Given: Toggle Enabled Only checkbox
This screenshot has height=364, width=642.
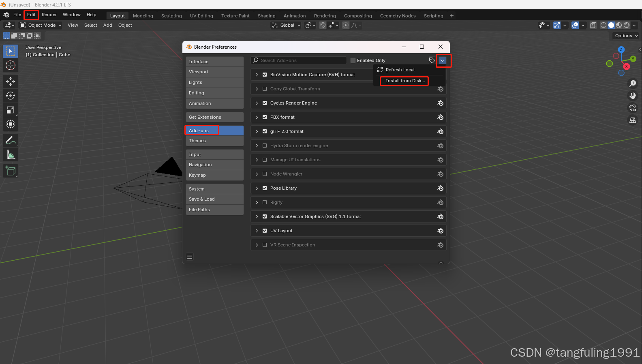Looking at the screenshot, I should tap(353, 60).
